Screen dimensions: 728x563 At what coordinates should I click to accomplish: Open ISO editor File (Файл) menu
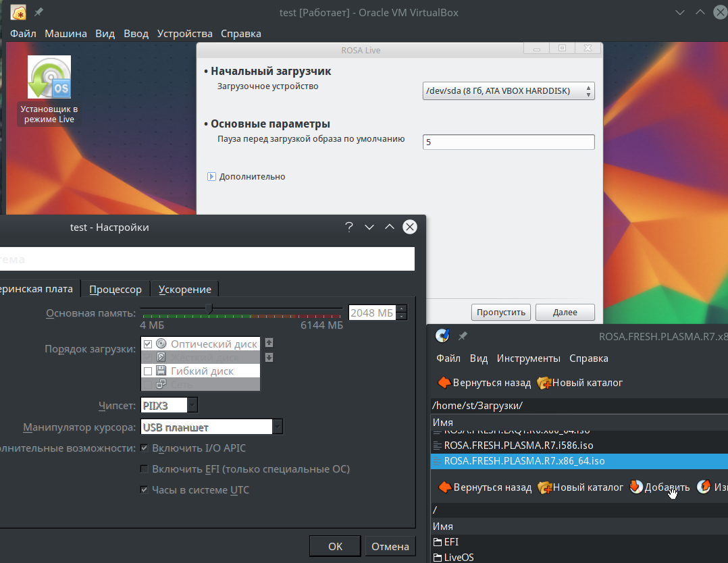click(448, 358)
